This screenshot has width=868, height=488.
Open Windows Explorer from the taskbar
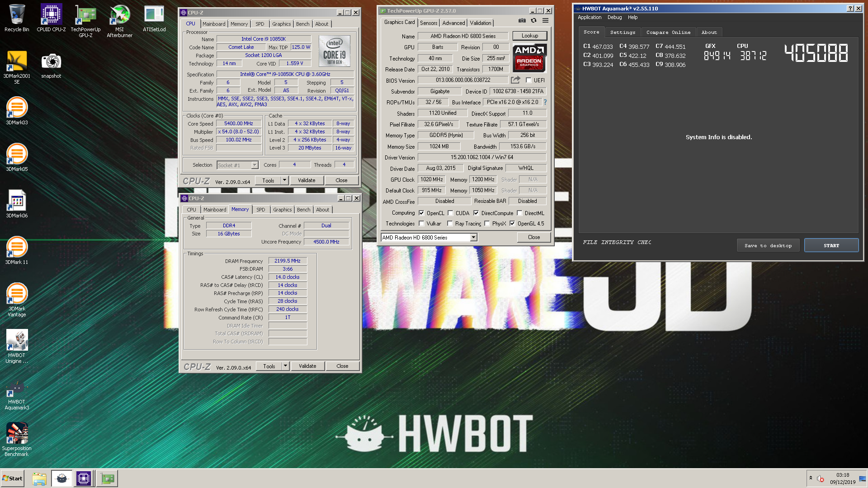(39, 479)
